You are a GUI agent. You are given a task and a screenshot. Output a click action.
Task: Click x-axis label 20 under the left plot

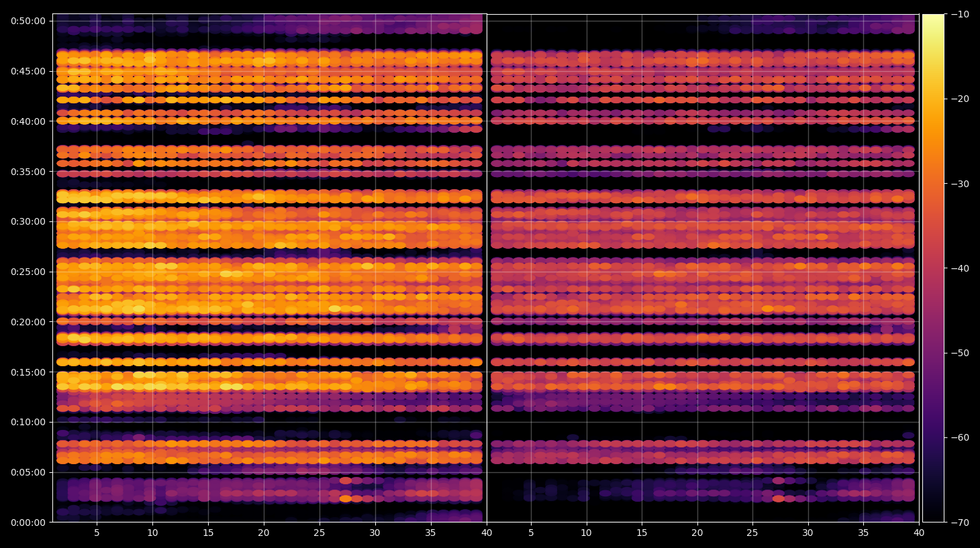click(264, 533)
